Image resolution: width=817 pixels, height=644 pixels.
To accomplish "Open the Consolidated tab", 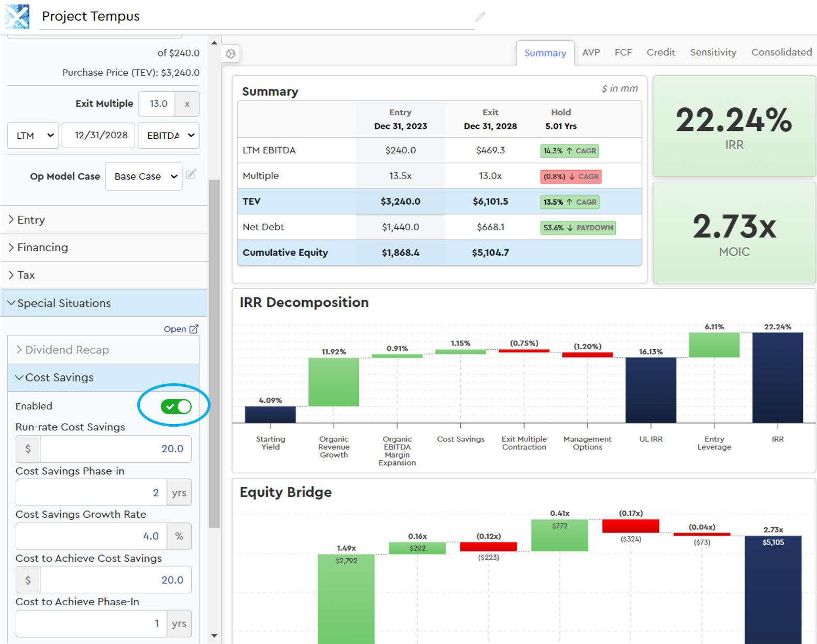I will 781,52.
